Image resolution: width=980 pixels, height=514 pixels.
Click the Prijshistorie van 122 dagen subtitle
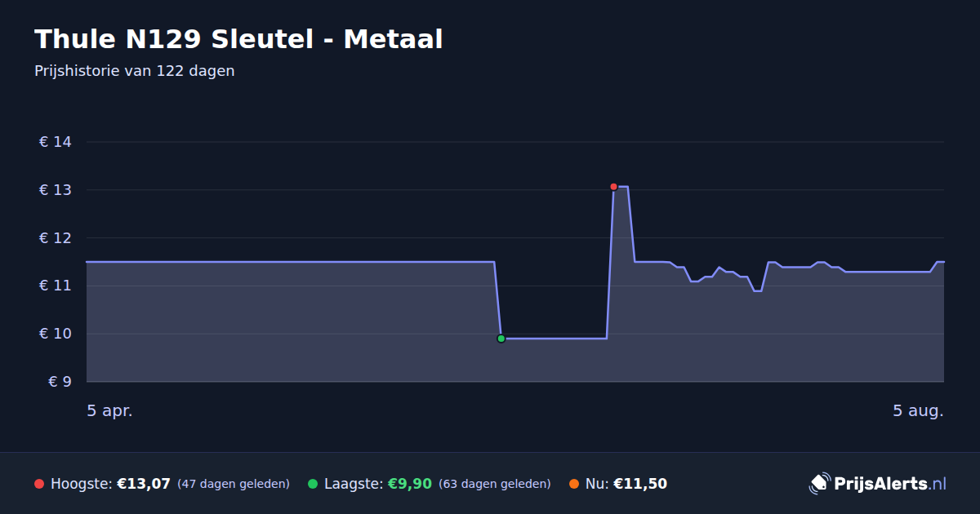(x=135, y=71)
